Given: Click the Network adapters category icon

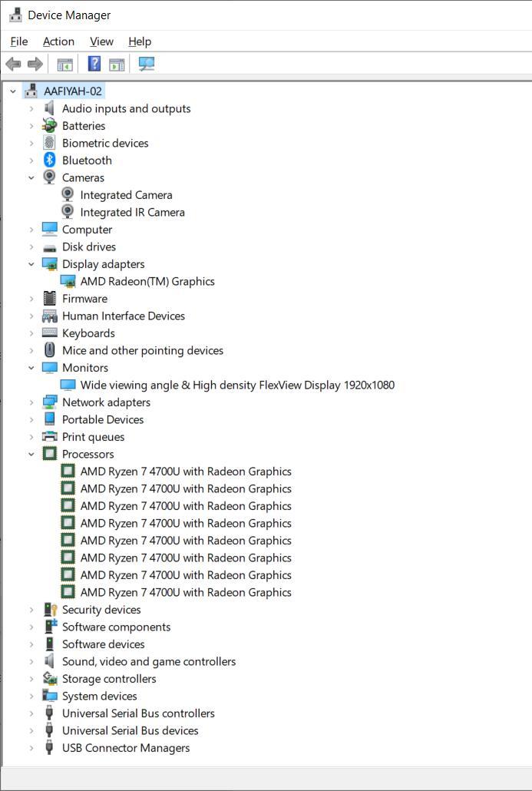Looking at the screenshot, I should (x=49, y=402).
